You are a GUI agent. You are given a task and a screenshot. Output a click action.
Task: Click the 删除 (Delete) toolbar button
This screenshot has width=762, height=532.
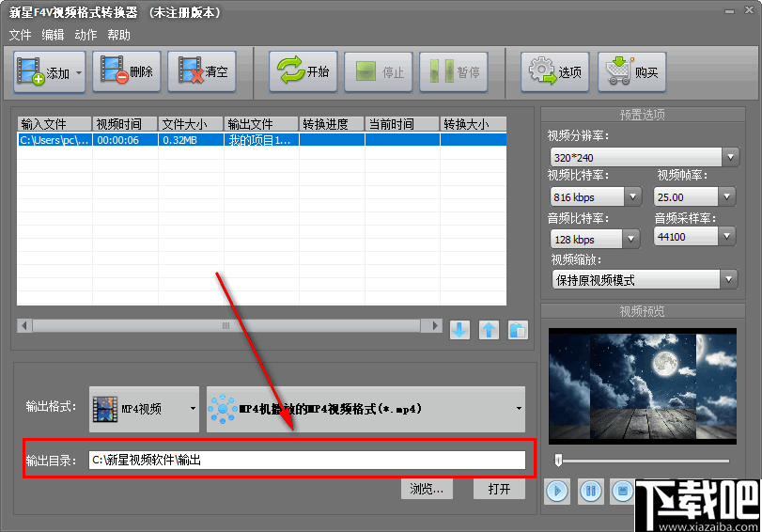point(126,71)
